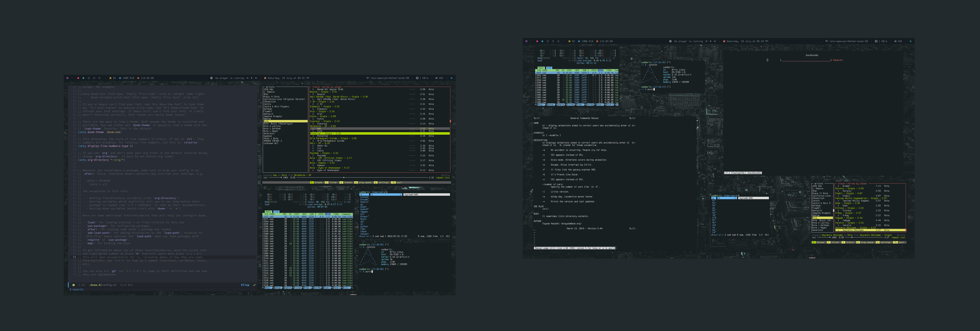Click the volume icon in right bar
Viewport: 980px width, 331px height.
click(895, 41)
